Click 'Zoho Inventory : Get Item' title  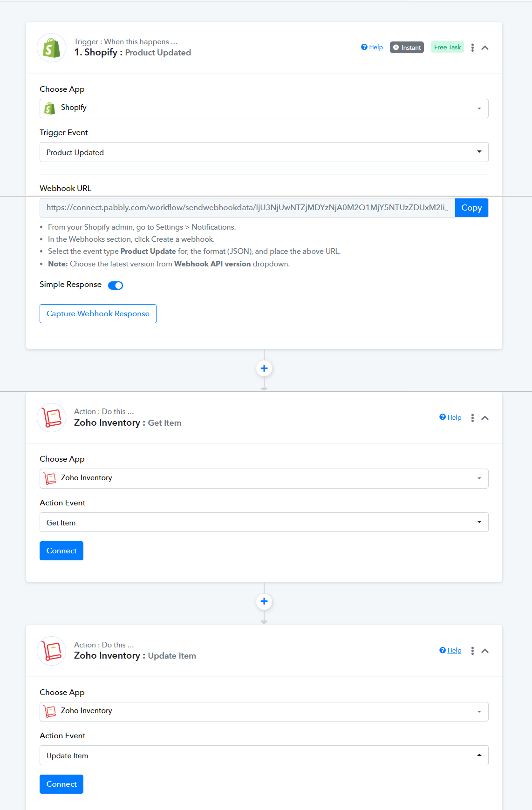[128, 422]
